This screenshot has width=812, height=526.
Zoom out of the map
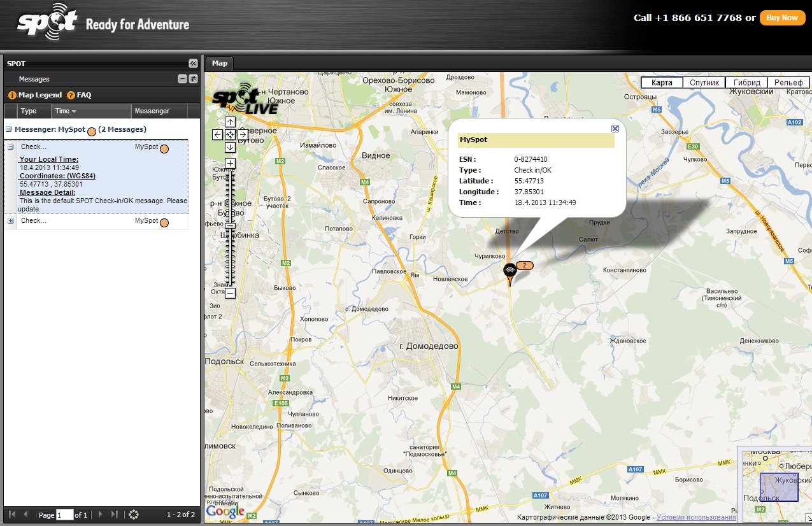[x=231, y=294]
